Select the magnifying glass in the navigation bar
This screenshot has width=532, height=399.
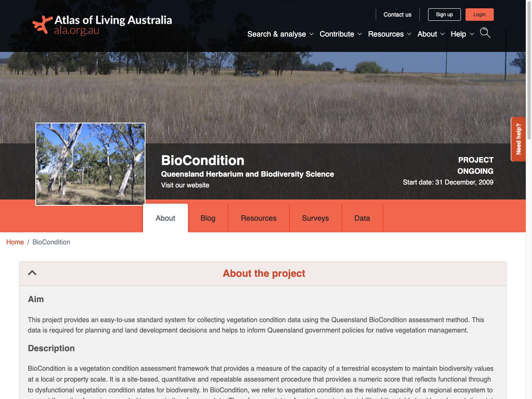coord(485,33)
